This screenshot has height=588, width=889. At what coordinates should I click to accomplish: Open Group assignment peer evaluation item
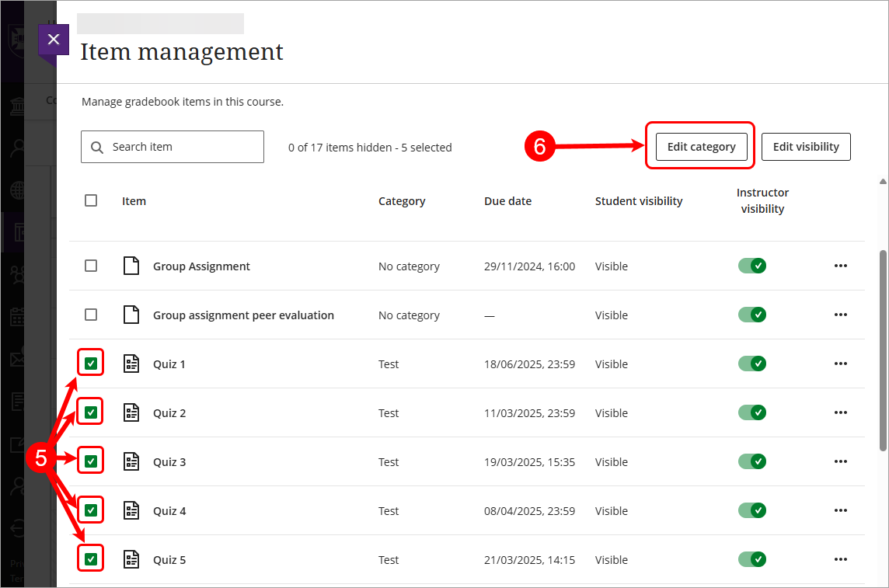[243, 315]
